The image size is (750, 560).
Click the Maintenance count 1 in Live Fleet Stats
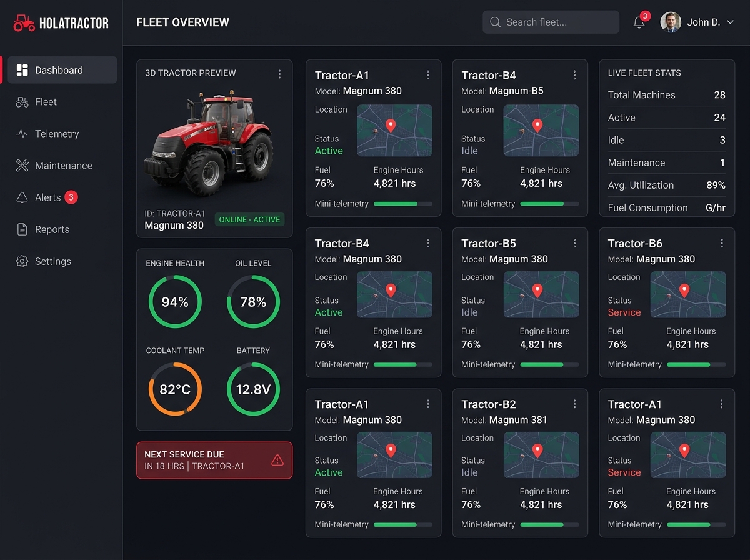722,162
